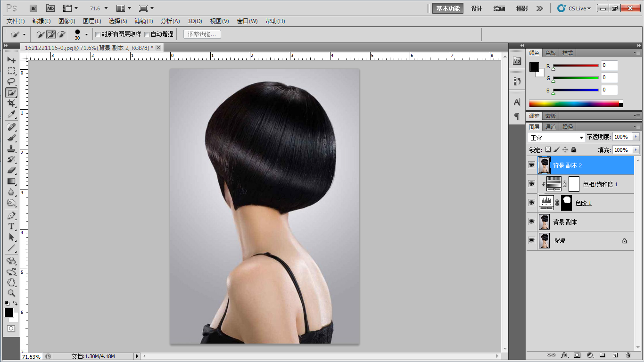Open the 窗口(W) menu
Screen dimensions: 644x362
click(248, 21)
